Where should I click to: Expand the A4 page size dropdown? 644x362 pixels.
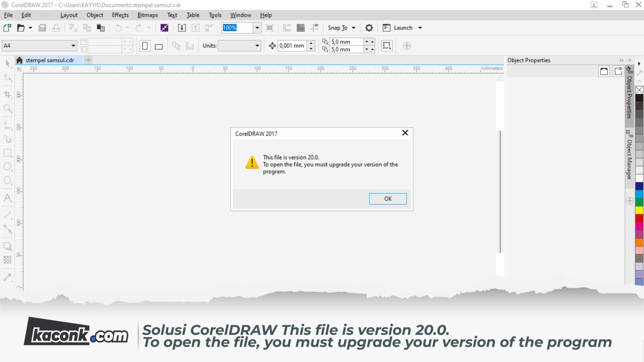tap(73, 46)
